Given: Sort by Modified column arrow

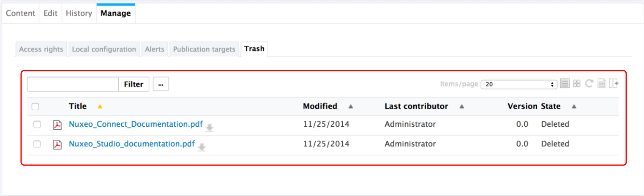Looking at the screenshot, I should (x=351, y=107).
